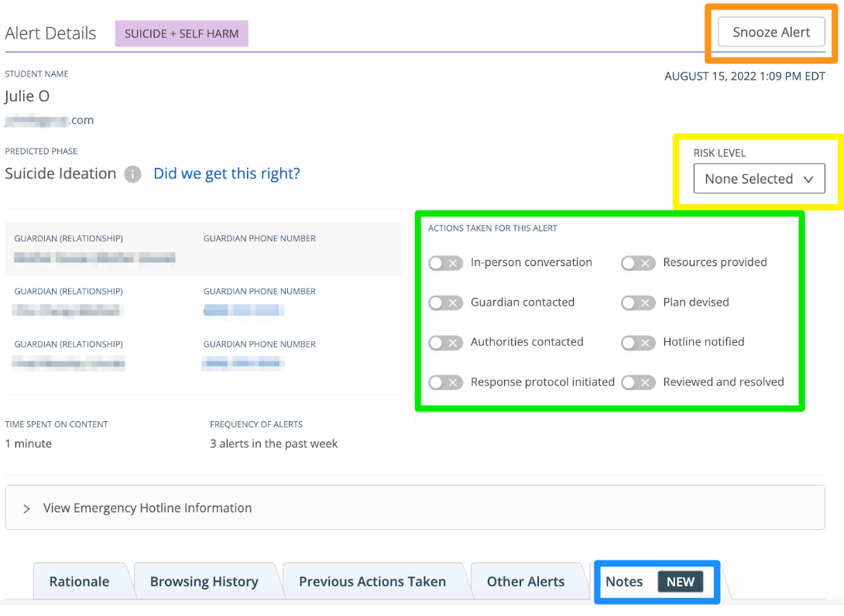This screenshot has width=844, height=616.
Task: Turn on Authorities contacted switch
Action: [x=446, y=342]
